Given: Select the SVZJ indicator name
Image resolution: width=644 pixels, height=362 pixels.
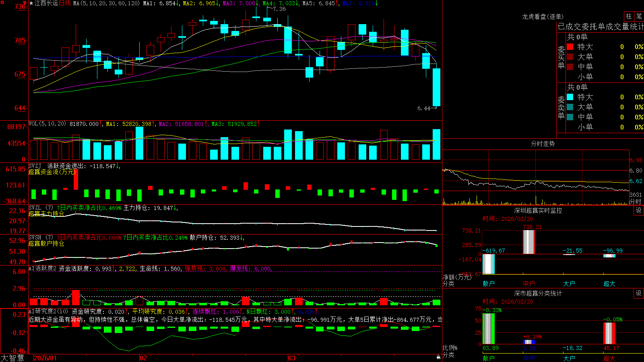Looking at the screenshot, I should 35,166.
